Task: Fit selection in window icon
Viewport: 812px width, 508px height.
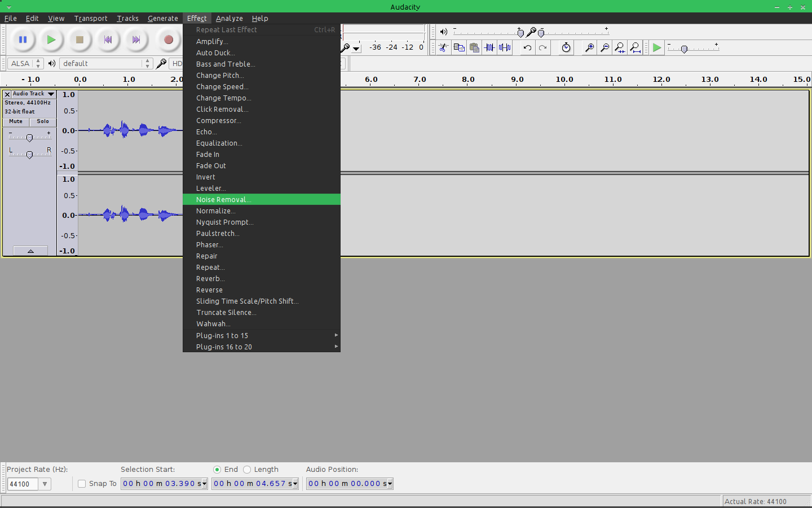Action: [x=620, y=47]
